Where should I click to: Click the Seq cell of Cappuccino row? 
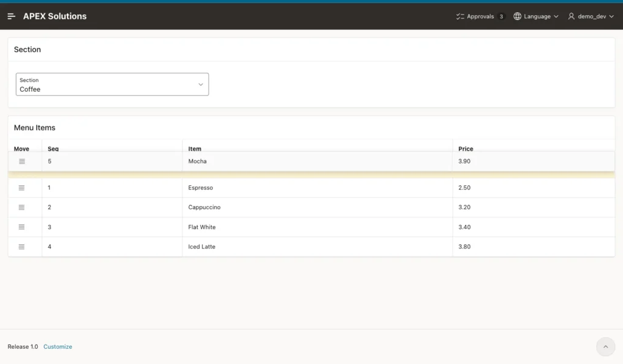click(112, 207)
